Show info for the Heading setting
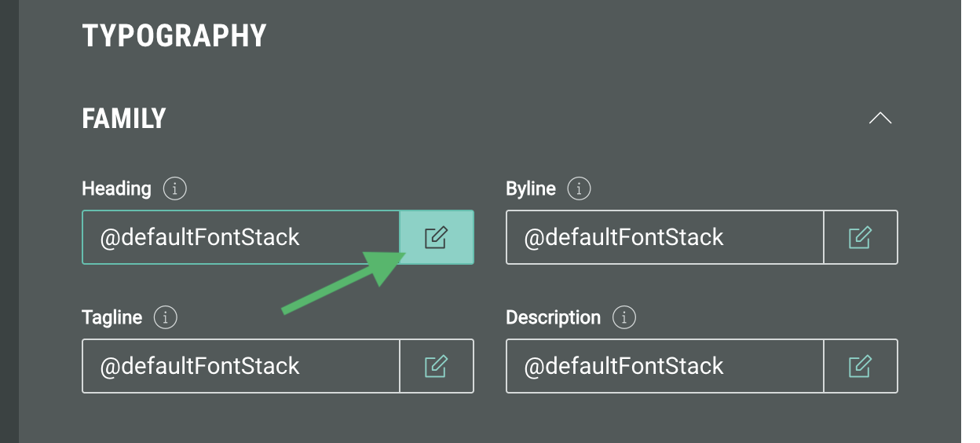Image resolution: width=980 pixels, height=443 pixels. click(x=174, y=189)
